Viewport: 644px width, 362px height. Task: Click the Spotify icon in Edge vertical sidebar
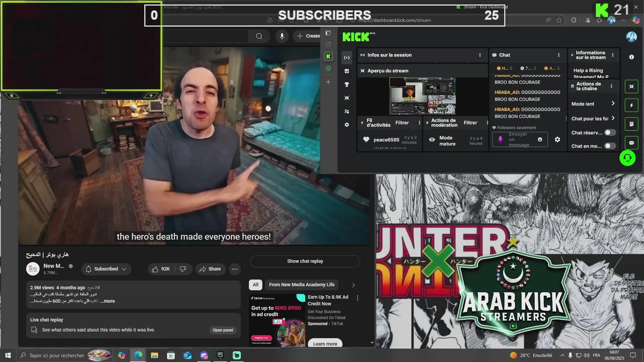[x=328, y=68]
